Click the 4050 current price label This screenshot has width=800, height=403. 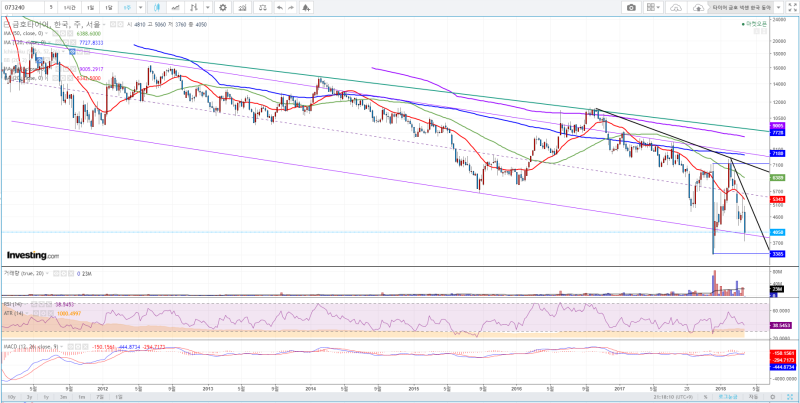778,232
